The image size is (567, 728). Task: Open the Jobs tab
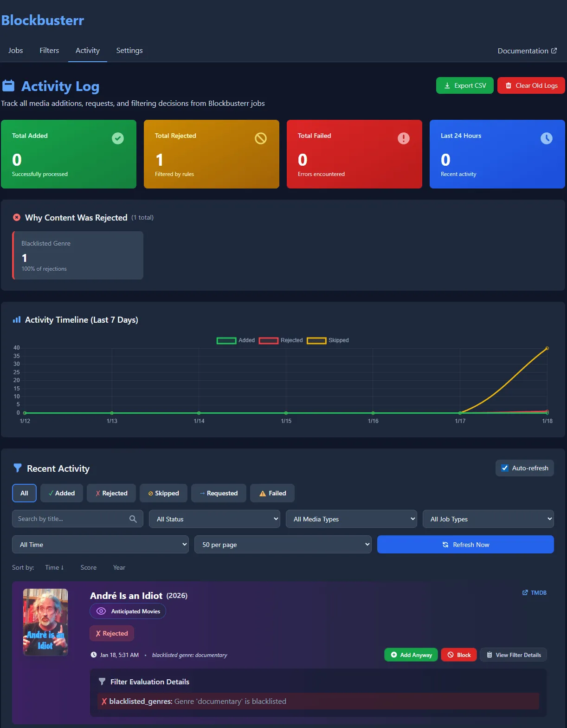[x=15, y=50]
